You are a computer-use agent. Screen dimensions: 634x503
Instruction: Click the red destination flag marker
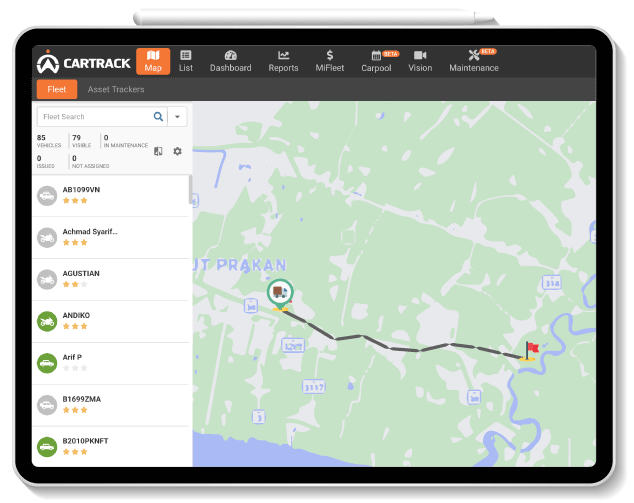point(530,351)
